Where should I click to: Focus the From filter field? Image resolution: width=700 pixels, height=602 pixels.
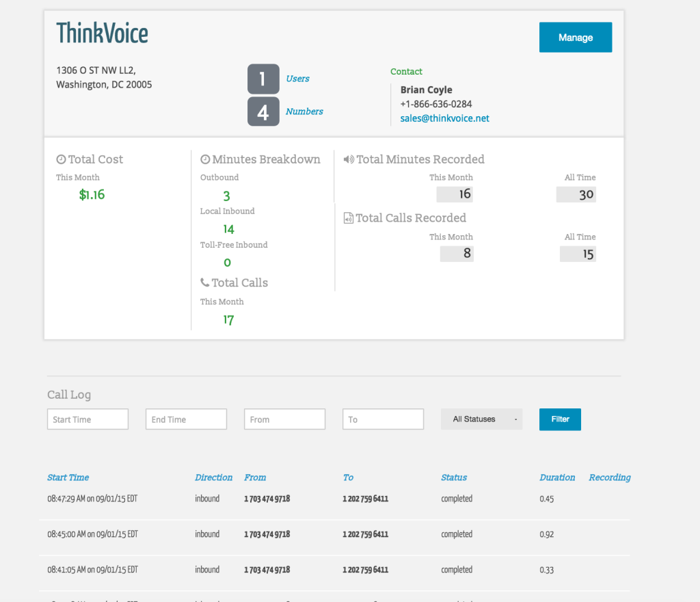point(285,419)
